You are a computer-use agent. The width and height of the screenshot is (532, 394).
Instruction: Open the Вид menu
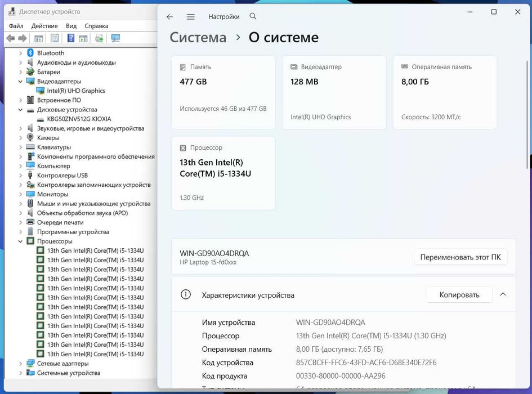point(71,26)
